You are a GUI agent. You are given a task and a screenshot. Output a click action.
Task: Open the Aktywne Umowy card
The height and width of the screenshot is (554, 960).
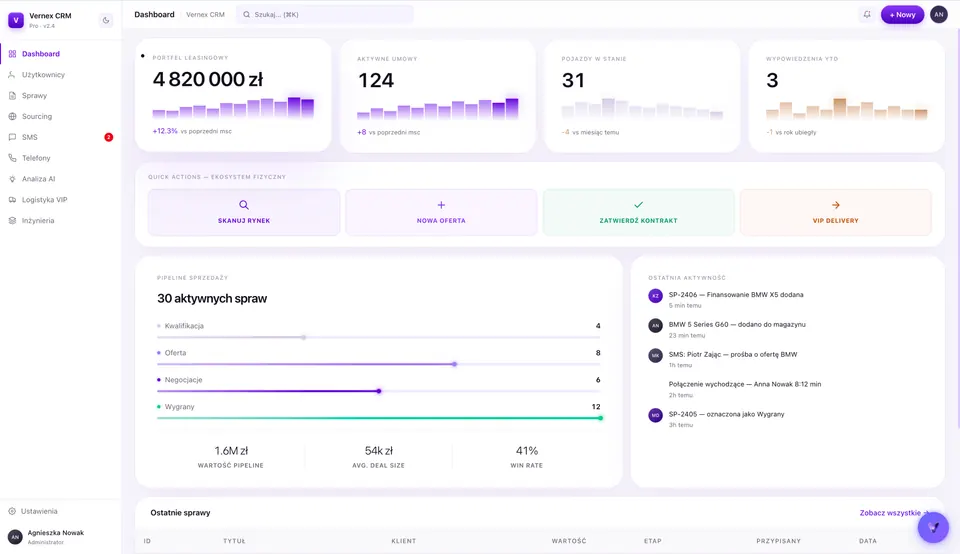pos(438,96)
